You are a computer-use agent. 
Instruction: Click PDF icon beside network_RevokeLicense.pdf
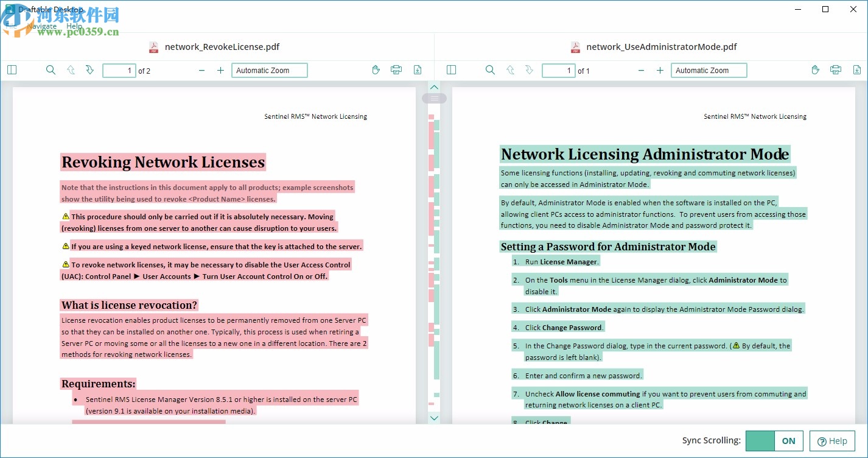point(153,47)
